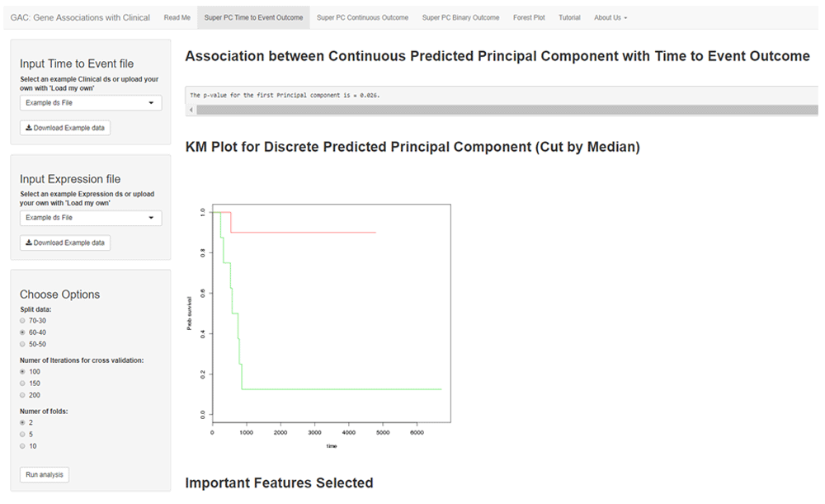Open the Read Me tab
Viewport: 825px width, 504px height.
[x=177, y=17]
